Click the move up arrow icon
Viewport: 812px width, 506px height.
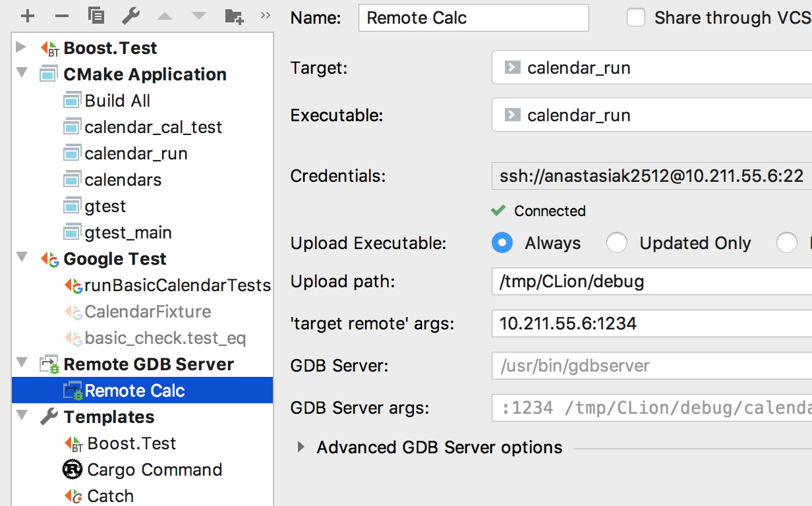[x=165, y=16]
